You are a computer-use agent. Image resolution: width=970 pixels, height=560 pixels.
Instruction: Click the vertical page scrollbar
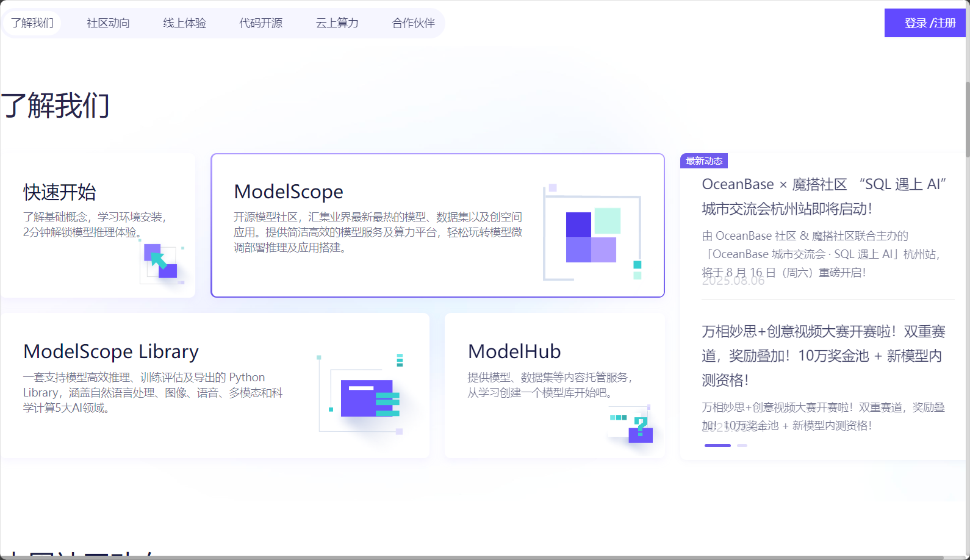tap(967, 119)
